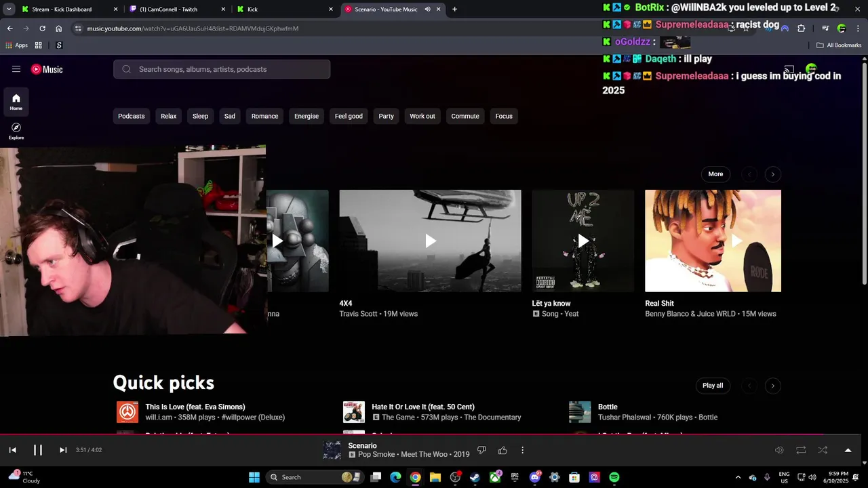Select the Romance mood chip
This screenshot has height=488, width=868.
[264, 116]
